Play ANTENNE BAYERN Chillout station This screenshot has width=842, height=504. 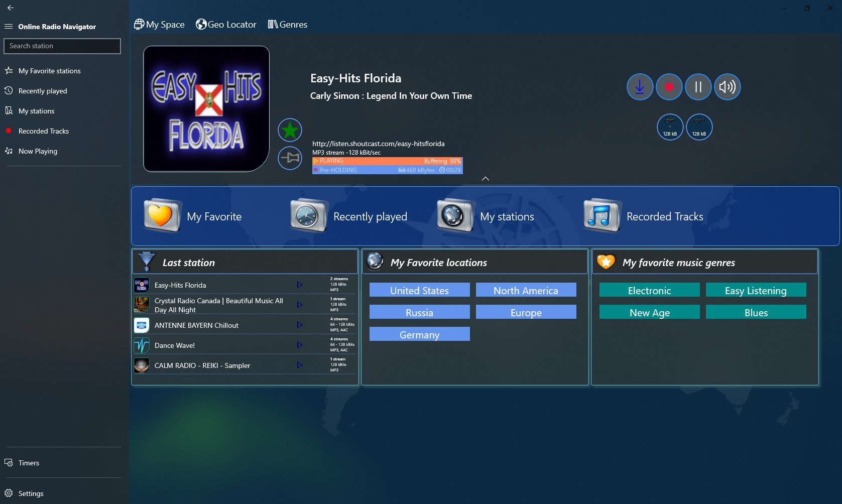(299, 325)
